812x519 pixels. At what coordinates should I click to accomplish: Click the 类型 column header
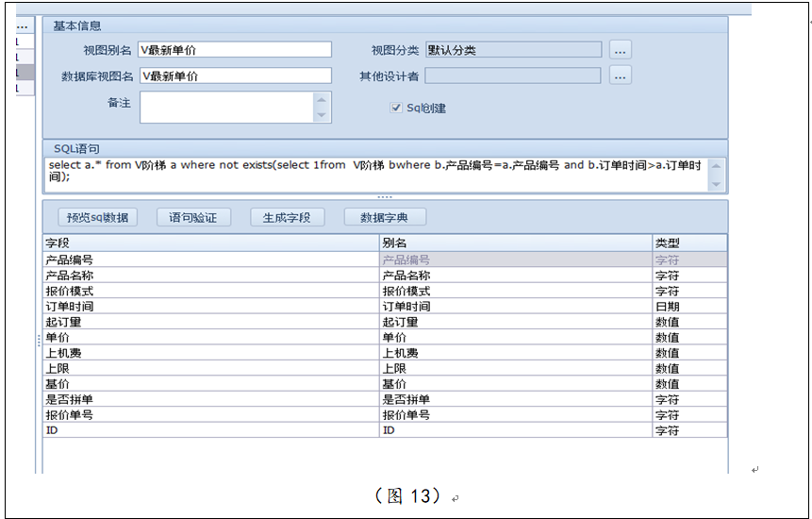click(689, 243)
